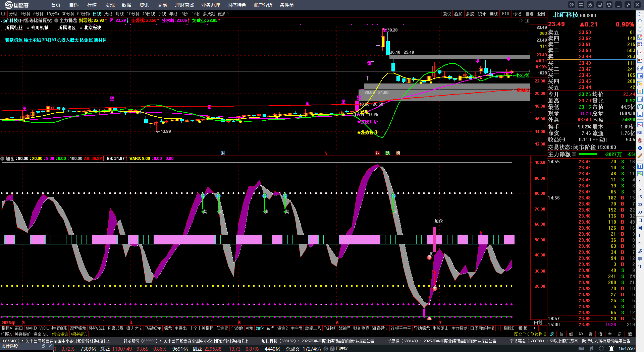This screenshot has width=644, height=352.
Task: Open the F12 trading sidebar icon
Action: tap(640, 99)
